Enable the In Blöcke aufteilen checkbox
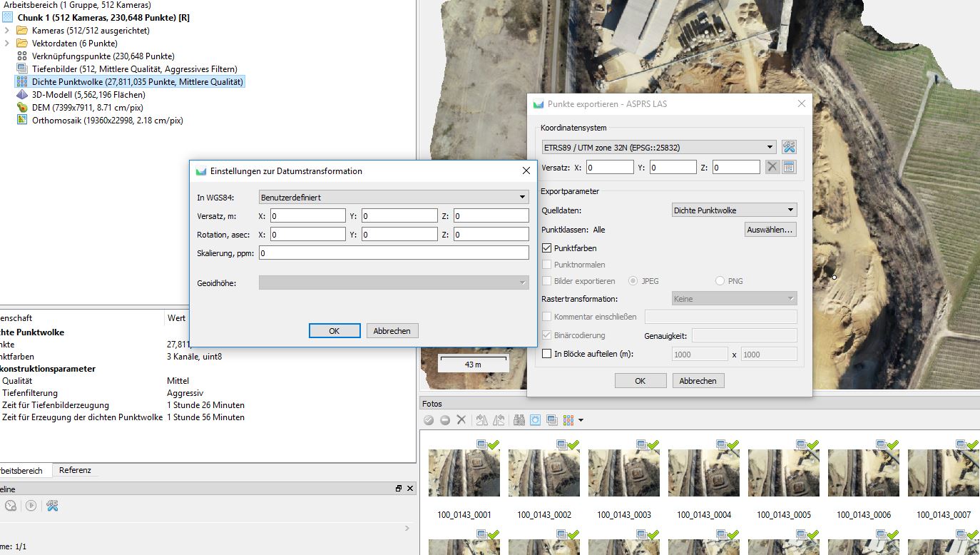Image resolution: width=980 pixels, height=555 pixels. (x=547, y=354)
